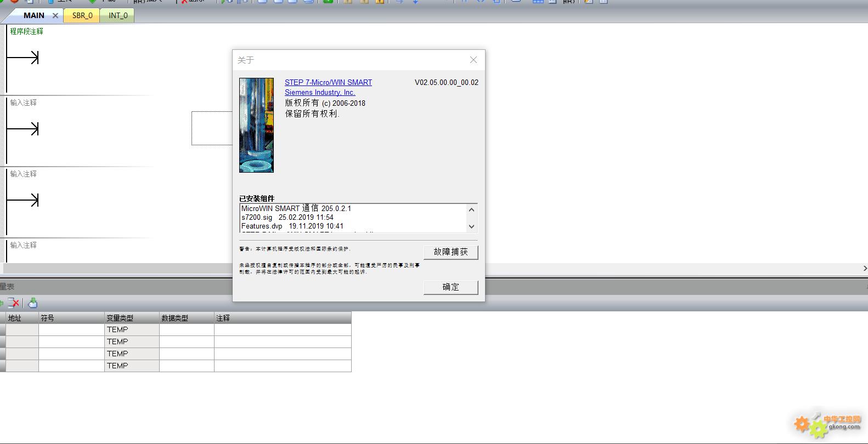This screenshot has width=868, height=444.
Task: Select the MicroWIN SMART 通信 205.0.2.1 row
Action: pyautogui.click(x=296, y=208)
